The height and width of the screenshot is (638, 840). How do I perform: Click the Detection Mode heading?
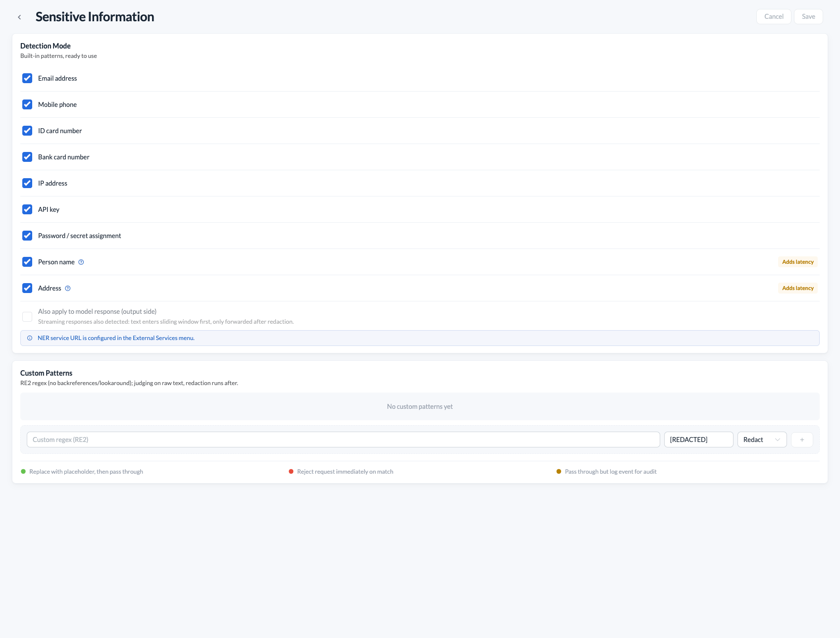[x=46, y=46]
